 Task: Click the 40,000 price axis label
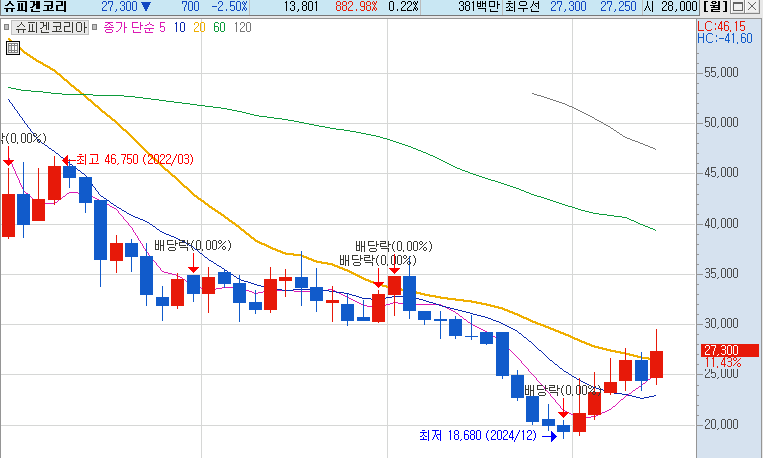coord(721,223)
